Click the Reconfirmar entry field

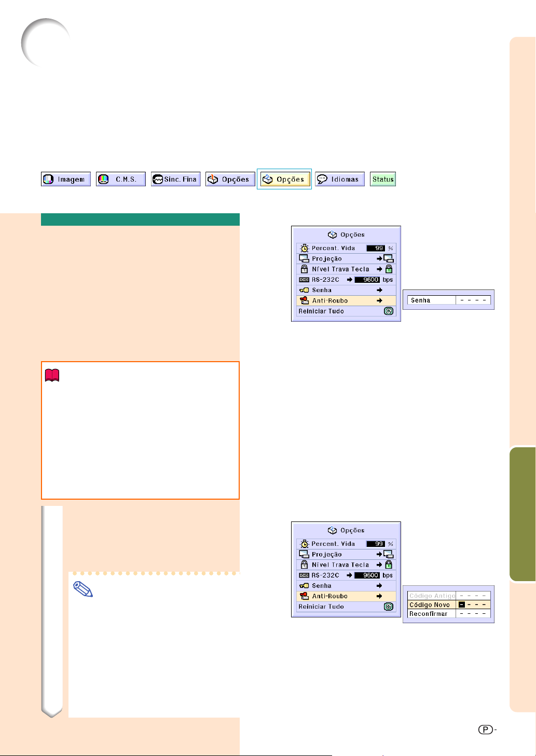(473, 613)
